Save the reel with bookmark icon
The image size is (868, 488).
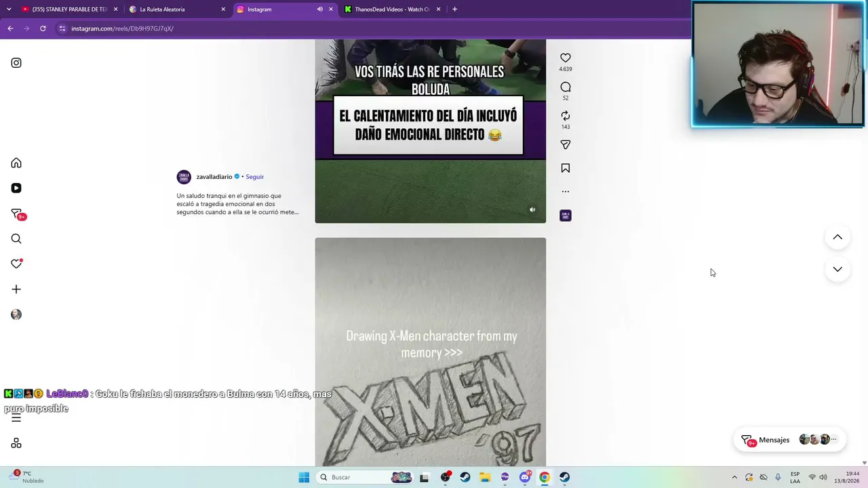point(566,168)
